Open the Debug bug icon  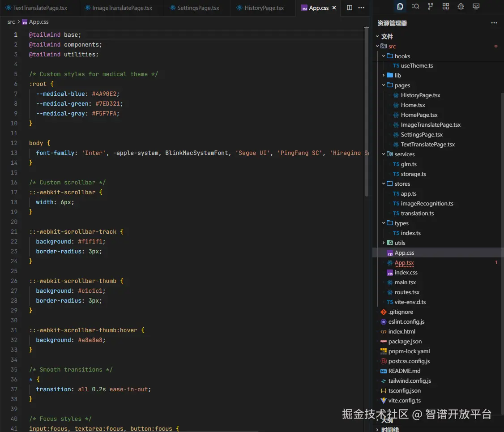461,6
